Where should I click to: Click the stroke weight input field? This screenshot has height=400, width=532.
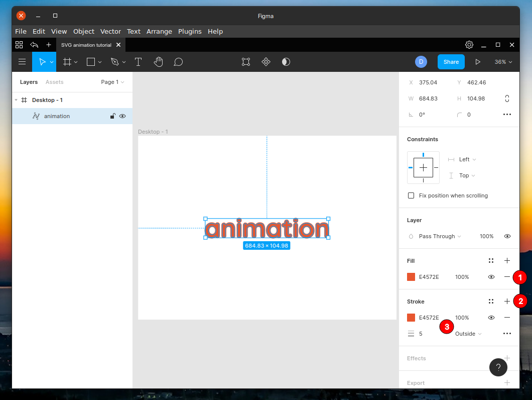421,334
